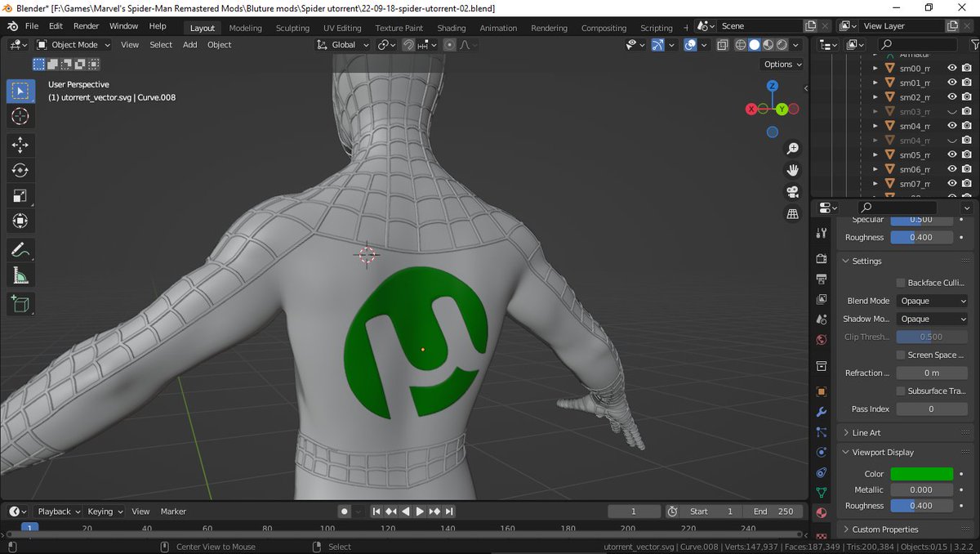Choose the Rotate tool
980x554 pixels.
coord(20,171)
